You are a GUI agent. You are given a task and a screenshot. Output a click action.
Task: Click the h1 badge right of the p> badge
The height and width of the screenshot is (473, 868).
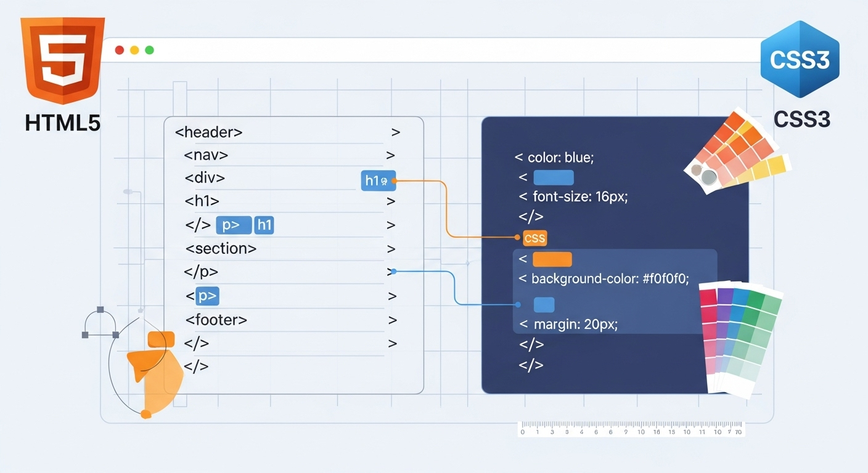(x=264, y=225)
